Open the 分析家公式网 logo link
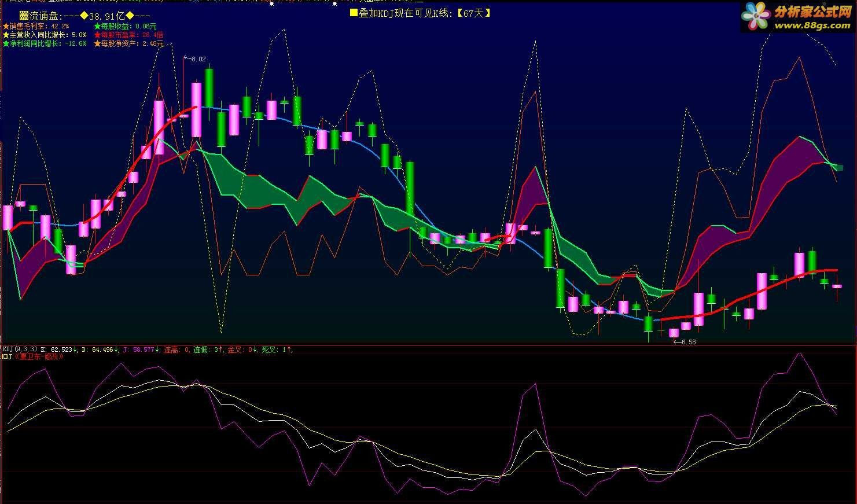Screen dimensions: 857x504 pos(797,16)
